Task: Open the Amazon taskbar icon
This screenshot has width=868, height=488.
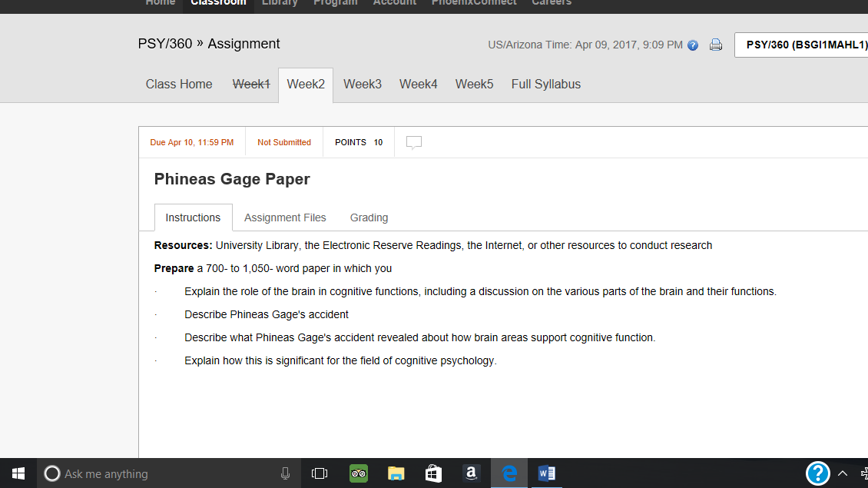Action: 471,473
